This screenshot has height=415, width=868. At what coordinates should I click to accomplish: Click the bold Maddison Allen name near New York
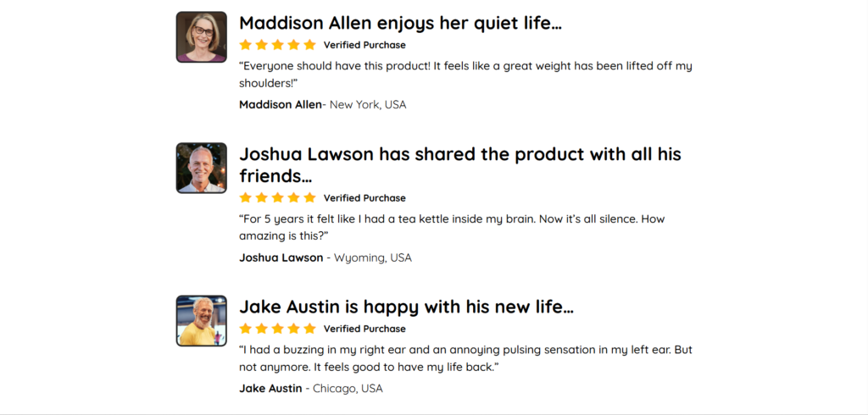pos(280,104)
